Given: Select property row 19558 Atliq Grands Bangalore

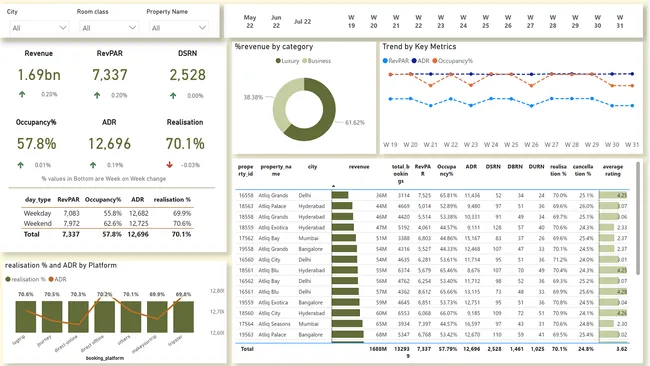Looking at the screenshot, I should click(x=432, y=249).
